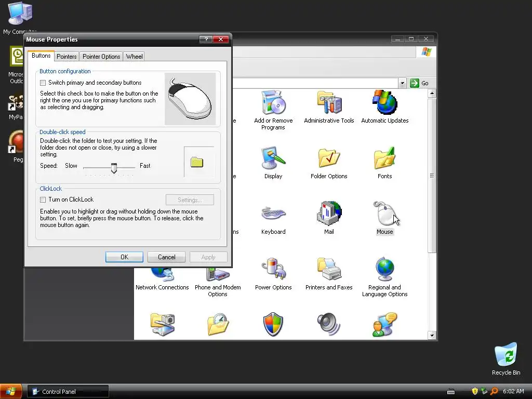Expand the address bar dropdown arrow
Image resolution: width=532 pixels, height=399 pixels.
[402, 83]
